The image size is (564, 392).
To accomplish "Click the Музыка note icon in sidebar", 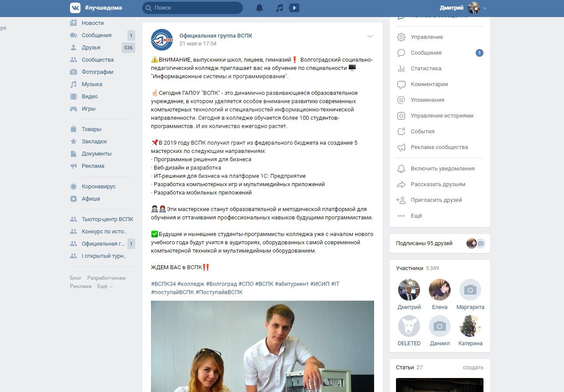I will (x=74, y=84).
